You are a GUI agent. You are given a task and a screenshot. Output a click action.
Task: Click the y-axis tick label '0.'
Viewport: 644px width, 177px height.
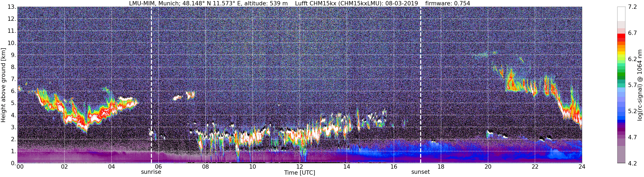tap(13, 163)
